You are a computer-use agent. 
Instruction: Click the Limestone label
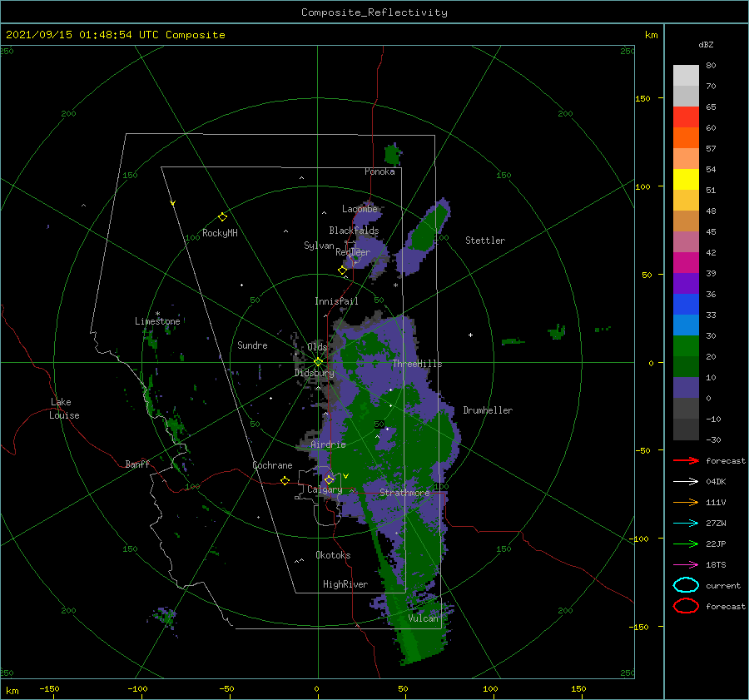(157, 321)
